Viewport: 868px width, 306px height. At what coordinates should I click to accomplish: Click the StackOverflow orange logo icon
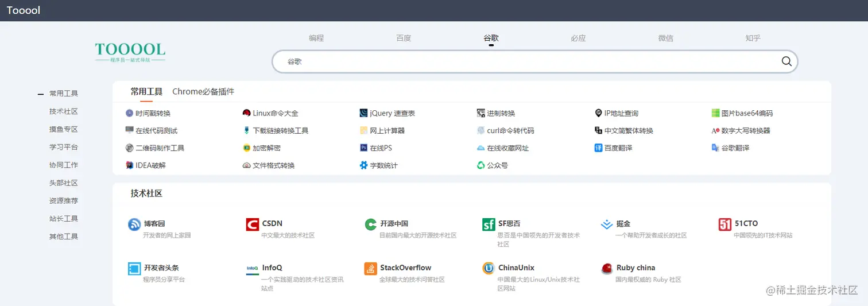[x=370, y=269]
